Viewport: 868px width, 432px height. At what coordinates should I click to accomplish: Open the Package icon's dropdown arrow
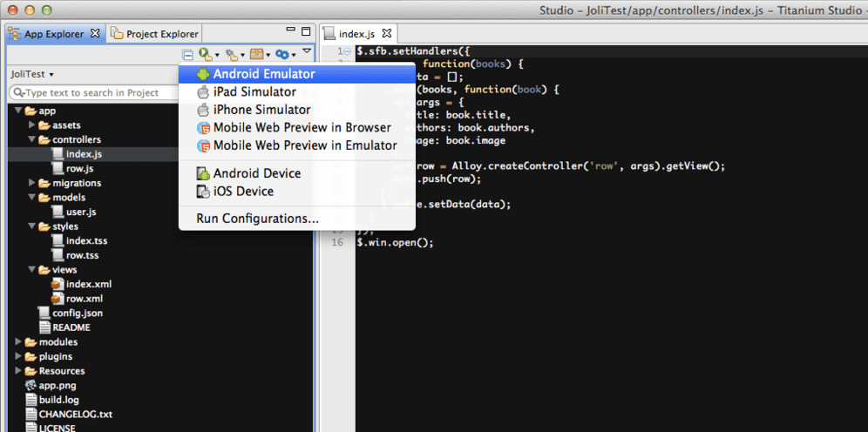(268, 55)
